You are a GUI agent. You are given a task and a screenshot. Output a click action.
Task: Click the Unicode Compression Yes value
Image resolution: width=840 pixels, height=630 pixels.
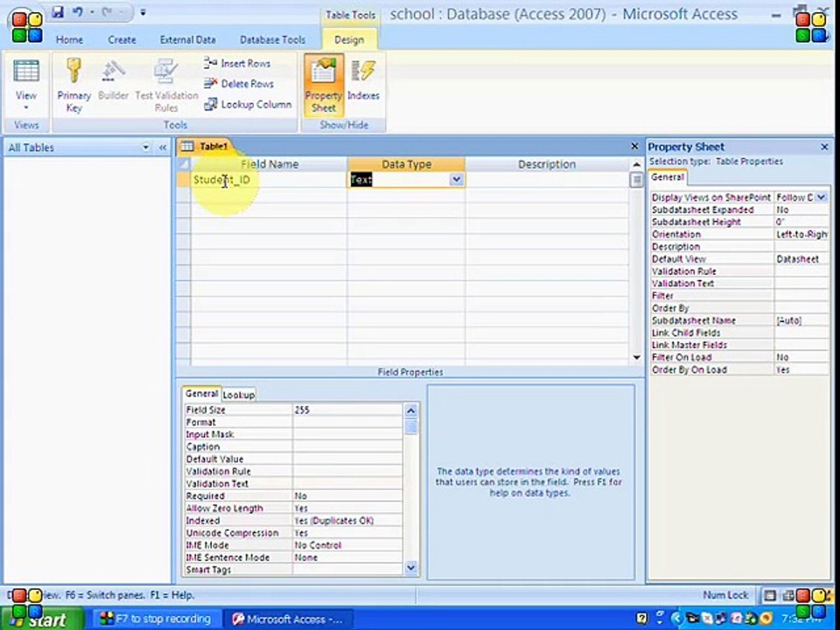click(x=347, y=534)
